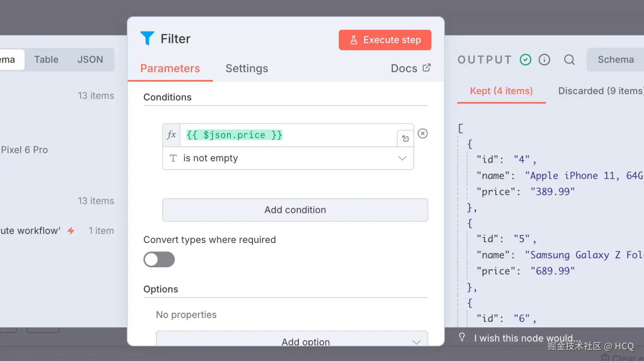Open the Docs external link
Screen dimensions: 644x361
(411, 68)
